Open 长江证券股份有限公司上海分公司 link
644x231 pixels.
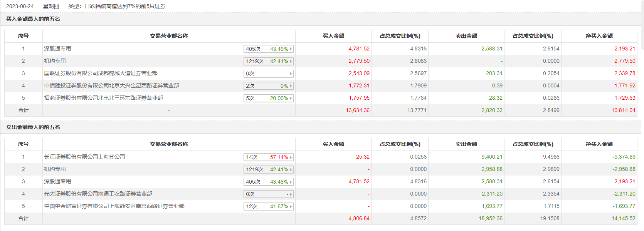tap(84, 157)
